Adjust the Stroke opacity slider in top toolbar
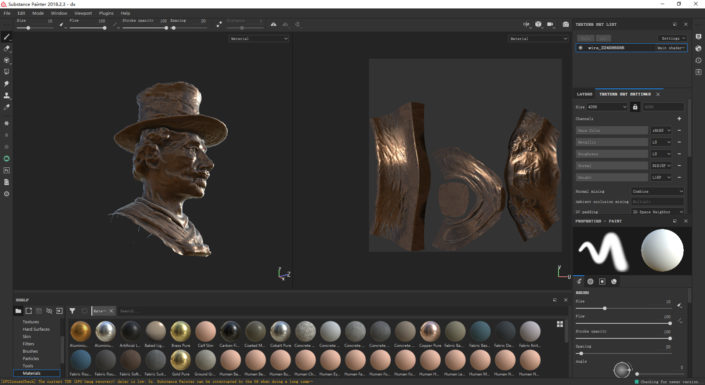Viewport: 705px width, 385px height. [145, 28]
